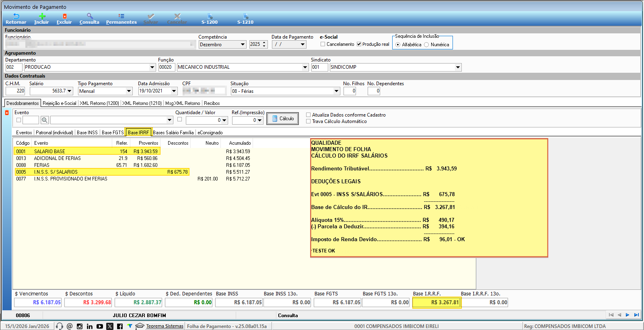Toggle the Produção real checkbox
The height and width of the screenshot is (330, 644).
point(359,44)
